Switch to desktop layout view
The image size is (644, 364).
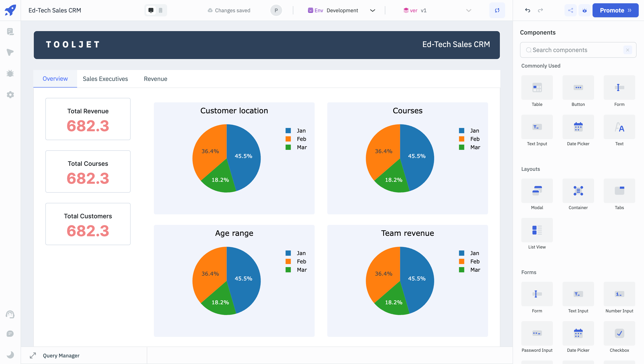coord(151,10)
